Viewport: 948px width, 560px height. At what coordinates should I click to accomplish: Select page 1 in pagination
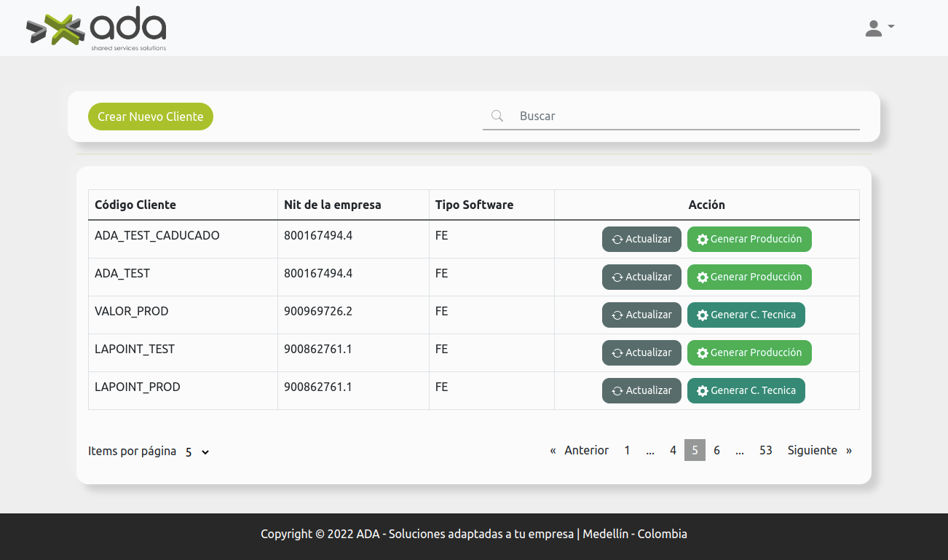pos(627,450)
